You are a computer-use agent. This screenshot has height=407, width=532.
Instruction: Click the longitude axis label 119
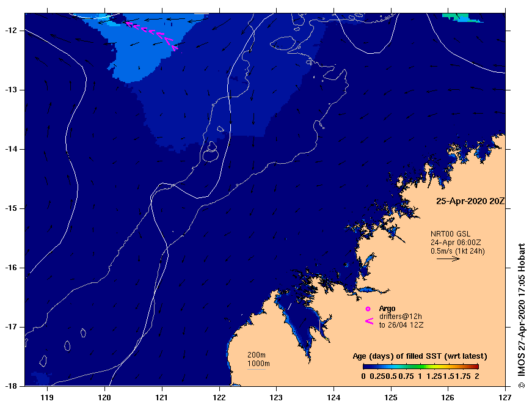click(47, 397)
